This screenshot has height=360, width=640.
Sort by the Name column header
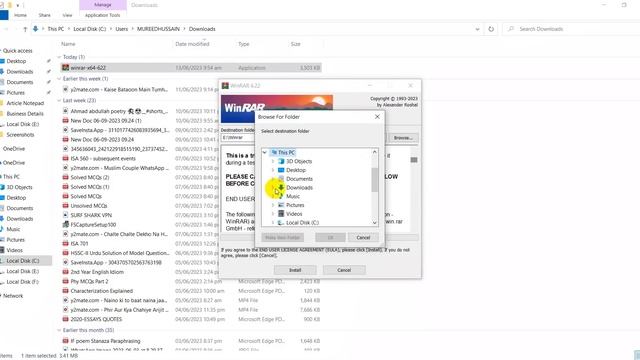[68, 44]
